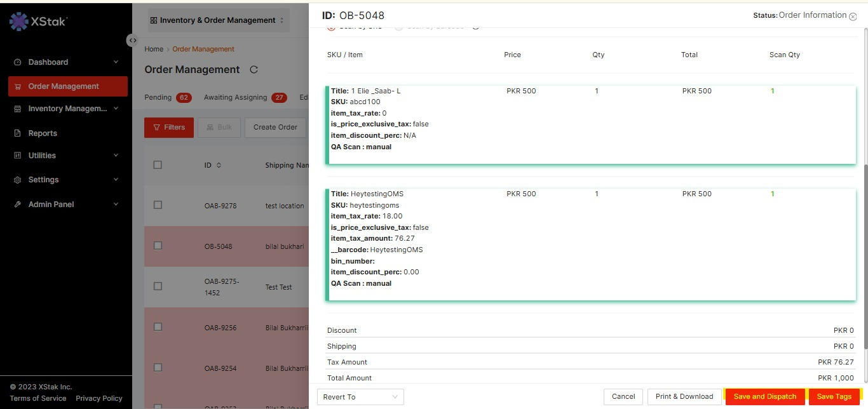Collapse the sidebar with the arrows toggle
The height and width of the screenshot is (409, 868).
point(132,40)
